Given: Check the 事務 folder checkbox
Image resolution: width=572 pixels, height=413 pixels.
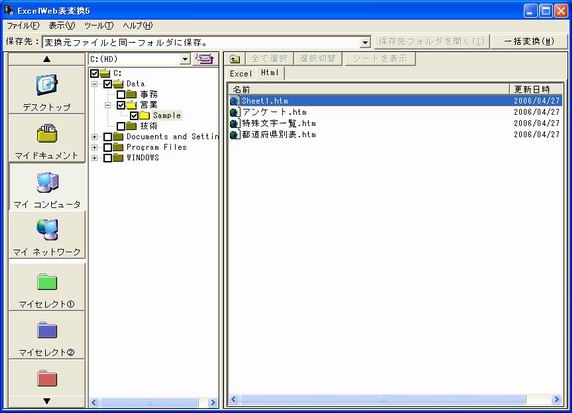Looking at the screenshot, I should click(x=121, y=94).
